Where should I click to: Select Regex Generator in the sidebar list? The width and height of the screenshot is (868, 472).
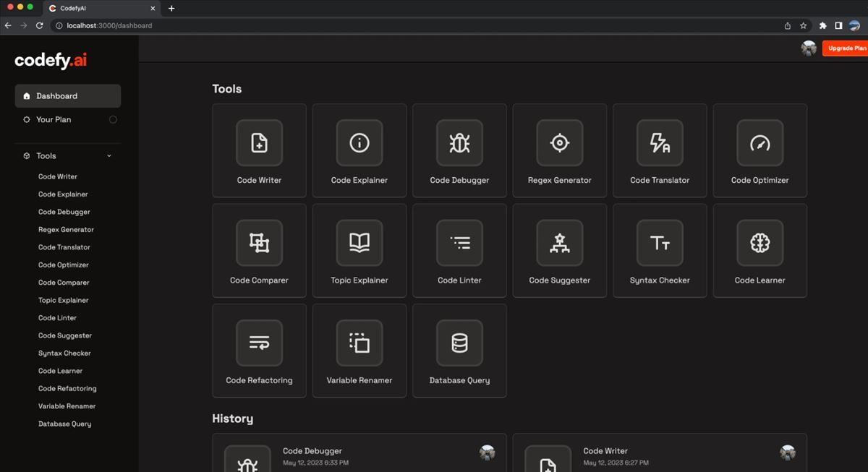[x=66, y=230]
